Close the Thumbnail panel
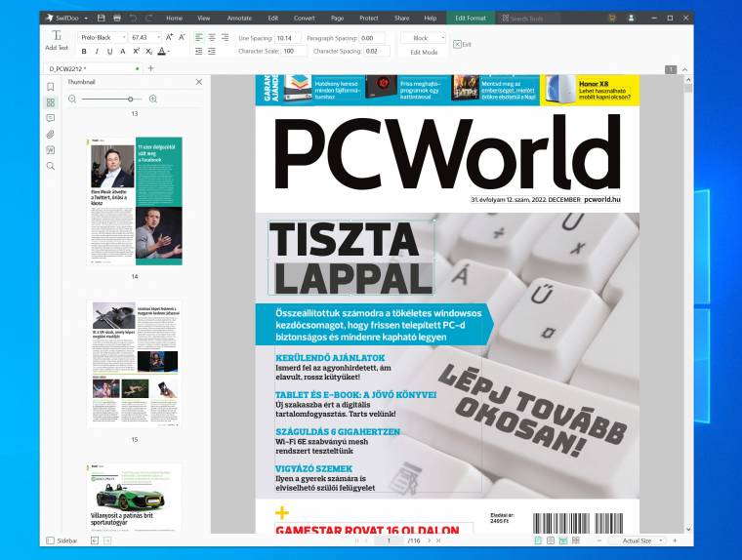 [199, 82]
